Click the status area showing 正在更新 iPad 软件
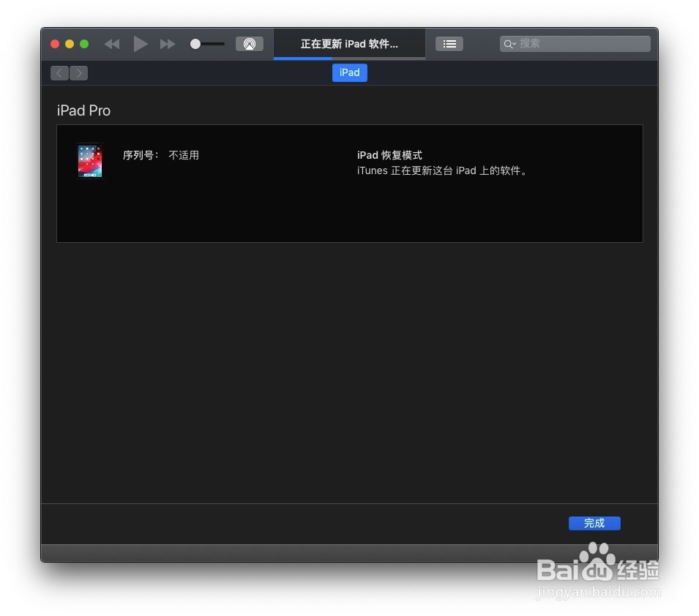The height and width of the screenshot is (616, 699). [x=349, y=44]
